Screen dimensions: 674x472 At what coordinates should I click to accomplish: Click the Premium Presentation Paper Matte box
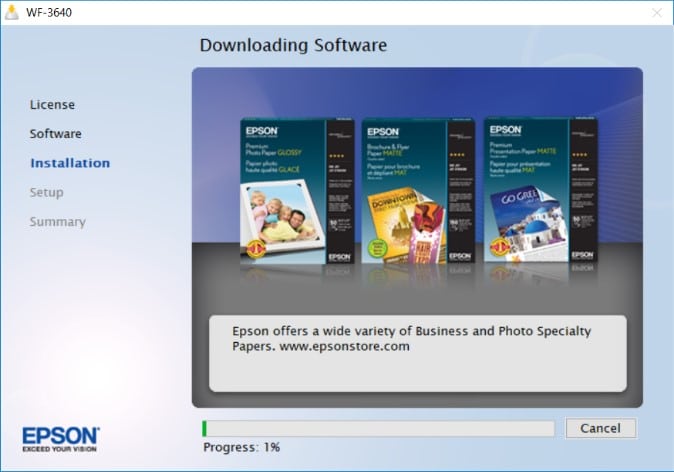click(x=541, y=190)
